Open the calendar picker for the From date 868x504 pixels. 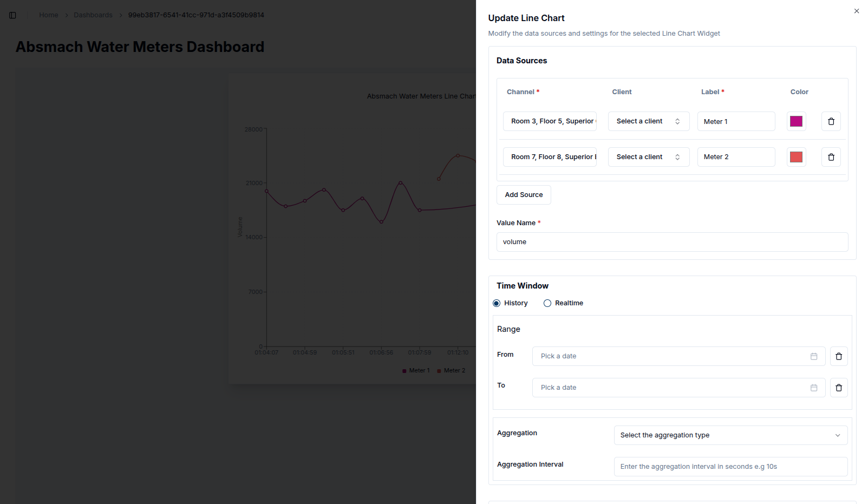pyautogui.click(x=813, y=356)
